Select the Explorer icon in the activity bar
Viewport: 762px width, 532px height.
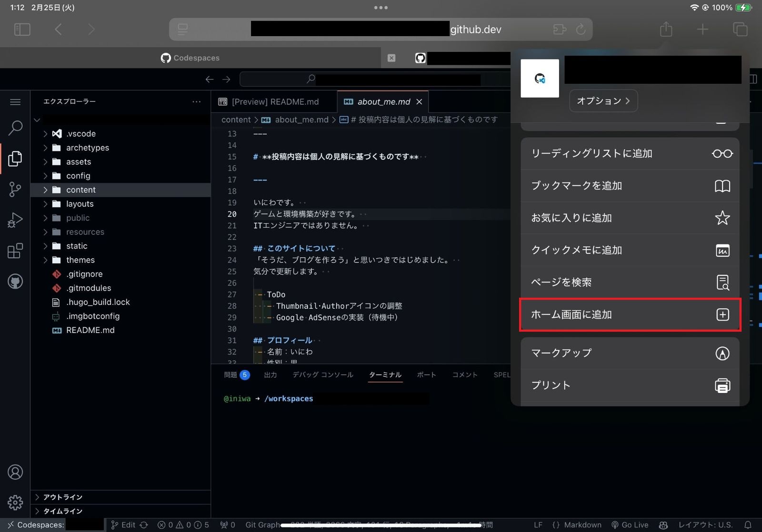16,159
